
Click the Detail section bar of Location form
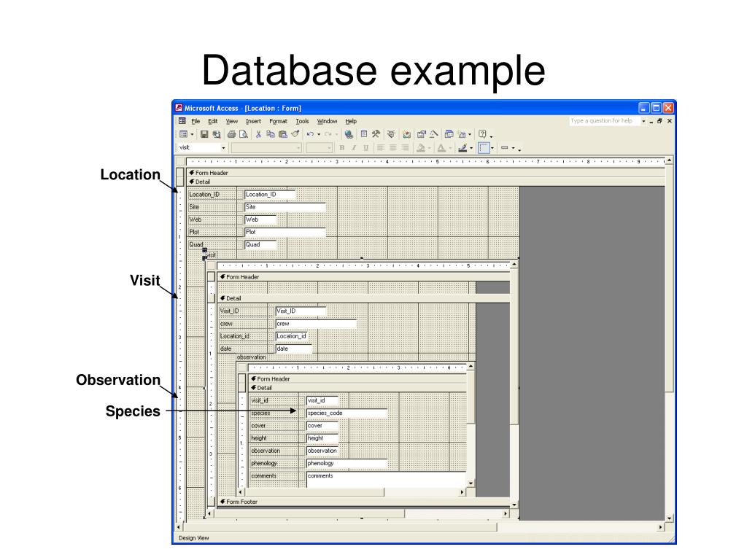(x=423, y=182)
